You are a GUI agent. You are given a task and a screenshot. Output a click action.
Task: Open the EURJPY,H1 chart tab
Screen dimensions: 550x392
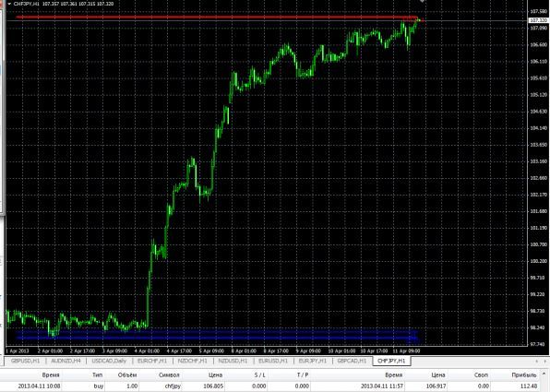click(x=313, y=361)
